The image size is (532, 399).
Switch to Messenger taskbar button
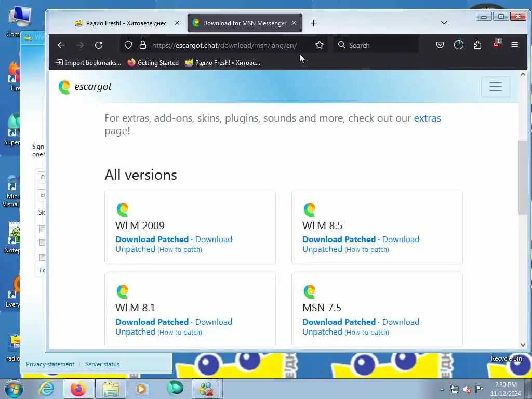pos(206,389)
